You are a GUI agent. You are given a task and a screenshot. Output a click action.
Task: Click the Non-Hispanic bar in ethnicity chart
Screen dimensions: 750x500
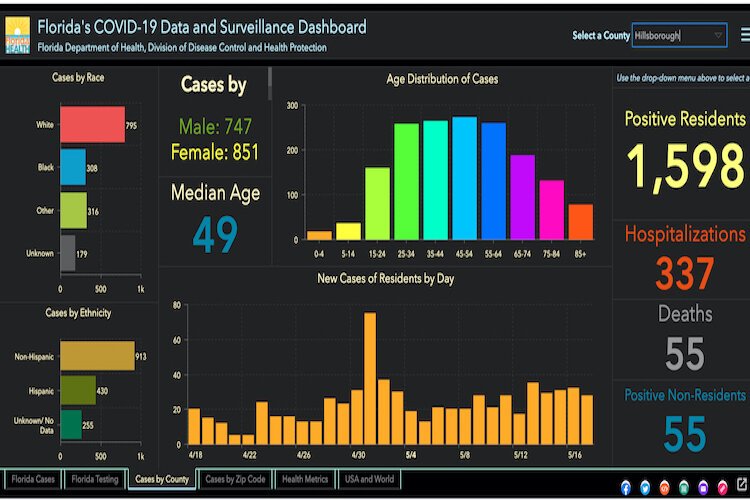coord(97,356)
